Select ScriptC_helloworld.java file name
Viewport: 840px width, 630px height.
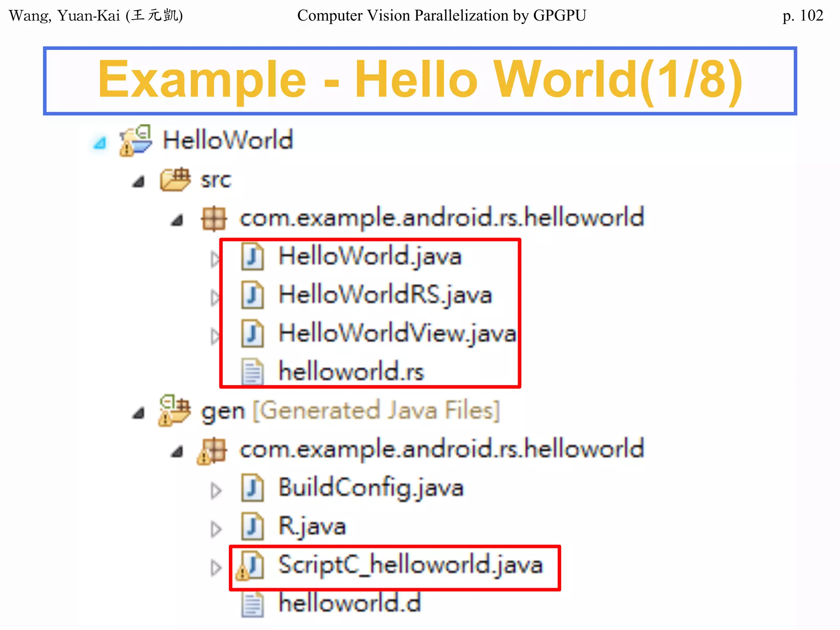(411, 565)
